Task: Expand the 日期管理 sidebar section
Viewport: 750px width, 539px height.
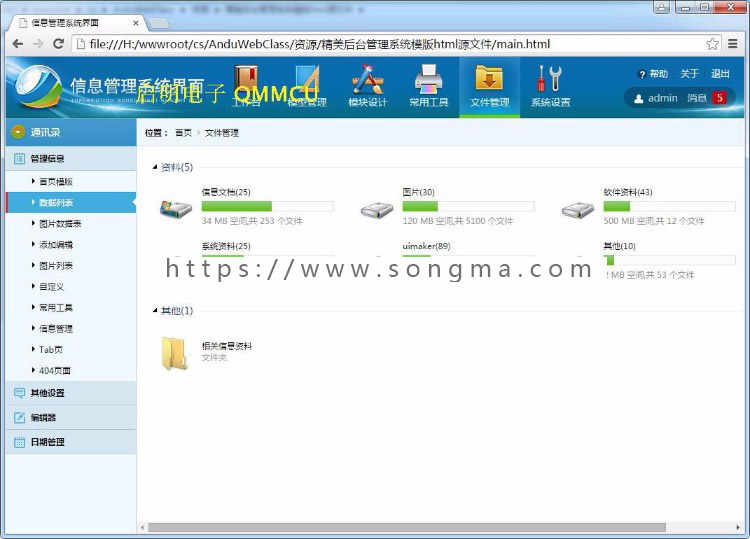Action: pos(71,442)
